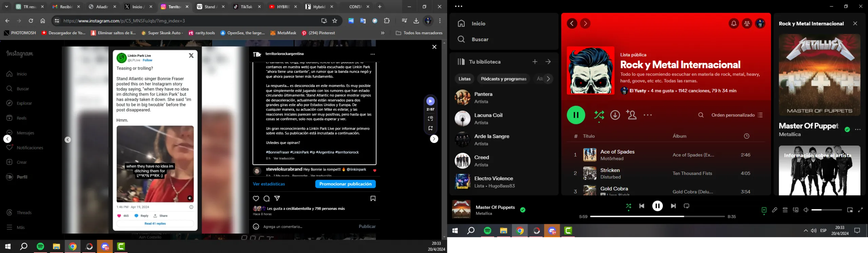Invite collaborators to the playlist
The width and height of the screenshot is (868, 253).
click(x=631, y=115)
